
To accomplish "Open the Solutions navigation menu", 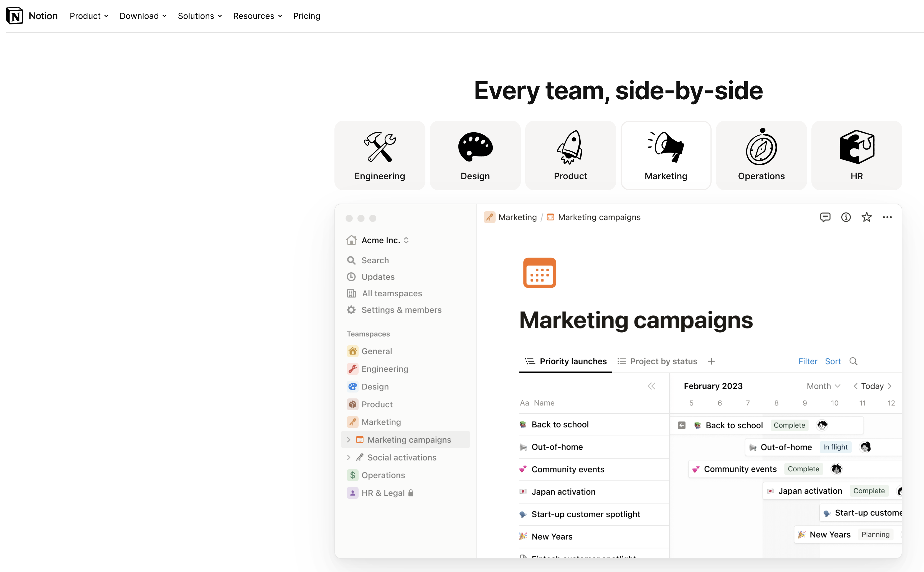I will point(200,16).
